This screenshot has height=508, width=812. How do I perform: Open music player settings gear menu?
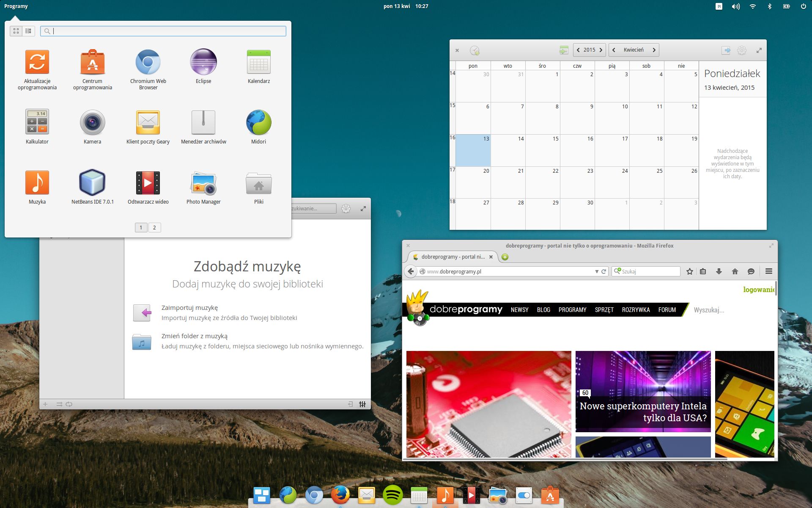click(346, 209)
